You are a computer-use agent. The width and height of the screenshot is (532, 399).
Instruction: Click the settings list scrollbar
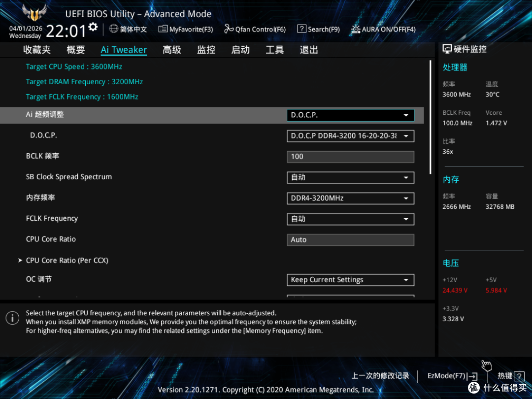[430, 117]
